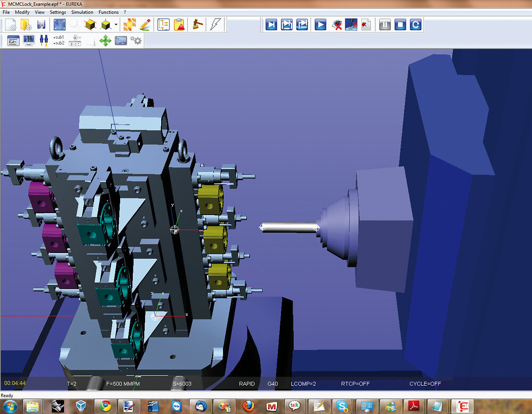Image resolution: width=532 pixels, height=414 pixels.
Task: Click the gavel hammer icon
Action: click(x=197, y=24)
